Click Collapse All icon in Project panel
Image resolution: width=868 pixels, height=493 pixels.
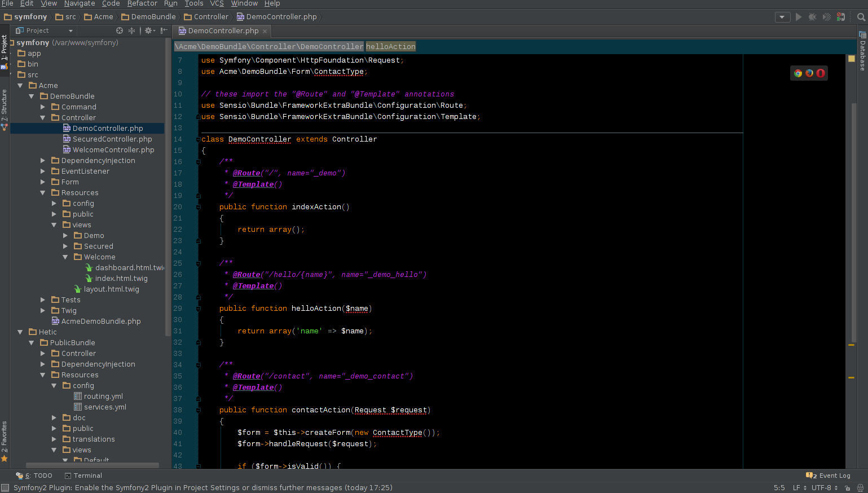[x=132, y=30]
